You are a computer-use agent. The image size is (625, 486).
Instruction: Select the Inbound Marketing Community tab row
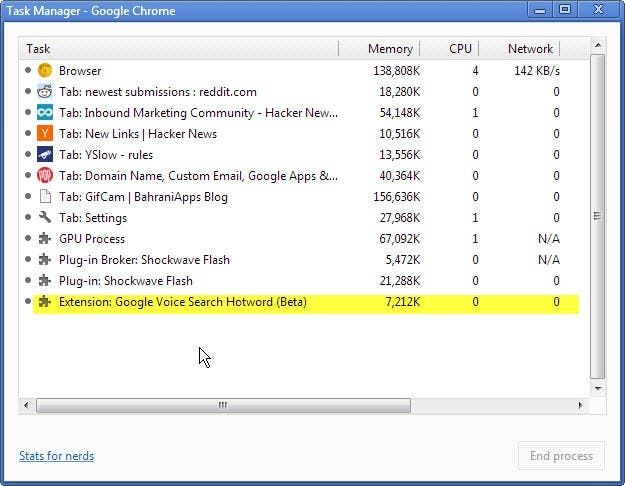click(x=306, y=113)
